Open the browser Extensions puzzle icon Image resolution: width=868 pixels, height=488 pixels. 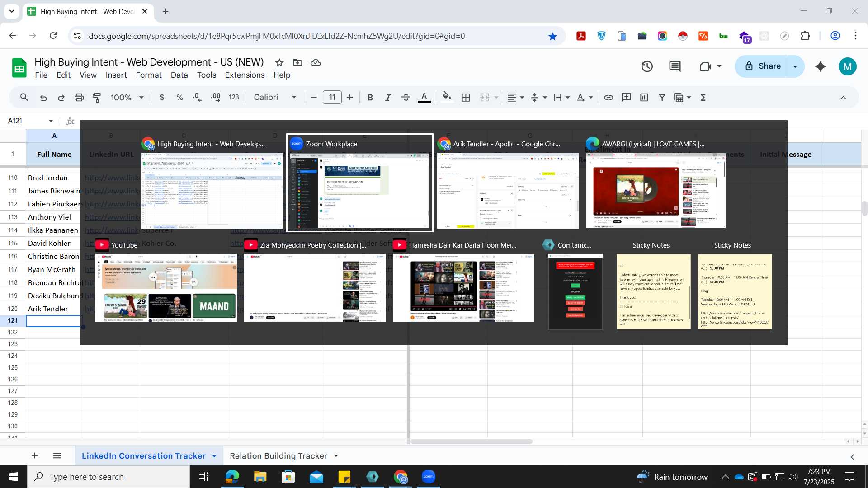point(805,36)
